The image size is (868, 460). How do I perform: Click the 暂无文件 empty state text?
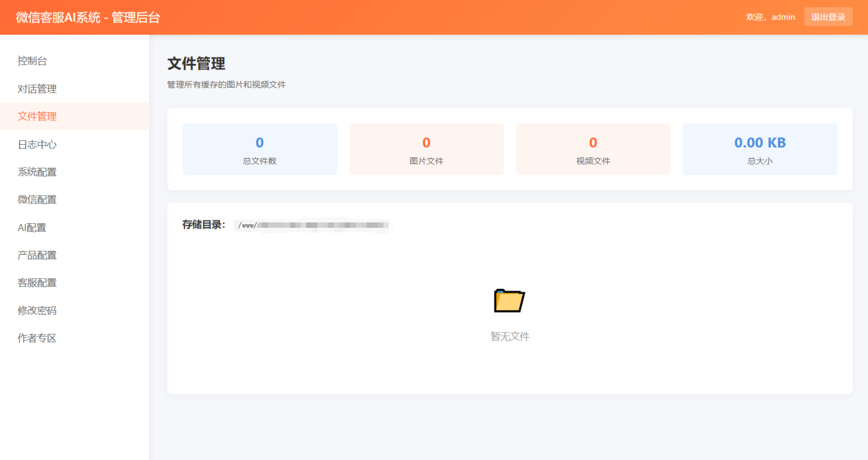510,336
